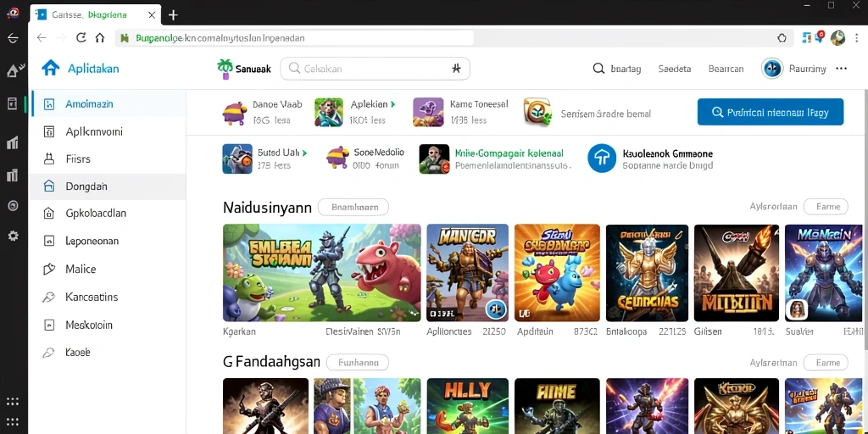Click the Malice tag icon in sidebar
The width and height of the screenshot is (868, 434).
point(48,269)
